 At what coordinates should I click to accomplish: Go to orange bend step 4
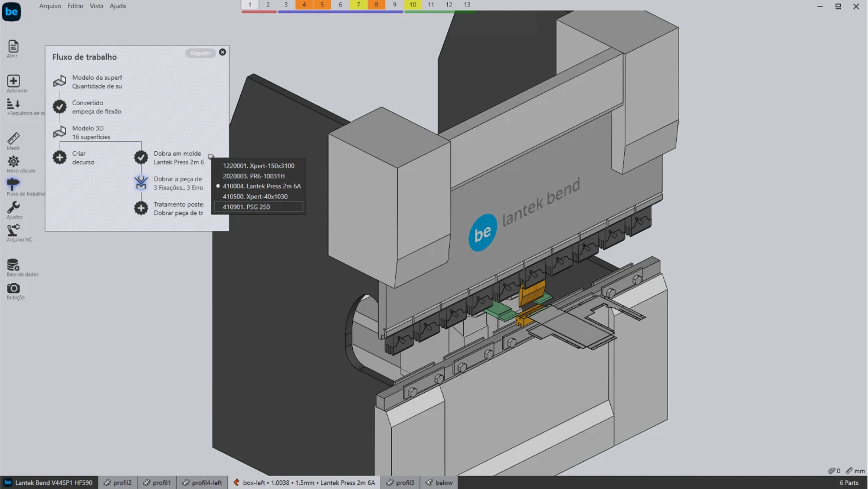[304, 5]
